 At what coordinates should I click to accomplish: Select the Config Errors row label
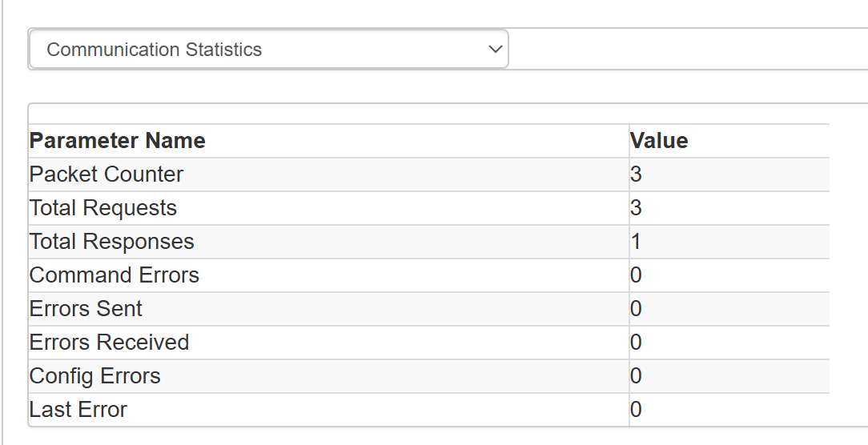coord(94,376)
